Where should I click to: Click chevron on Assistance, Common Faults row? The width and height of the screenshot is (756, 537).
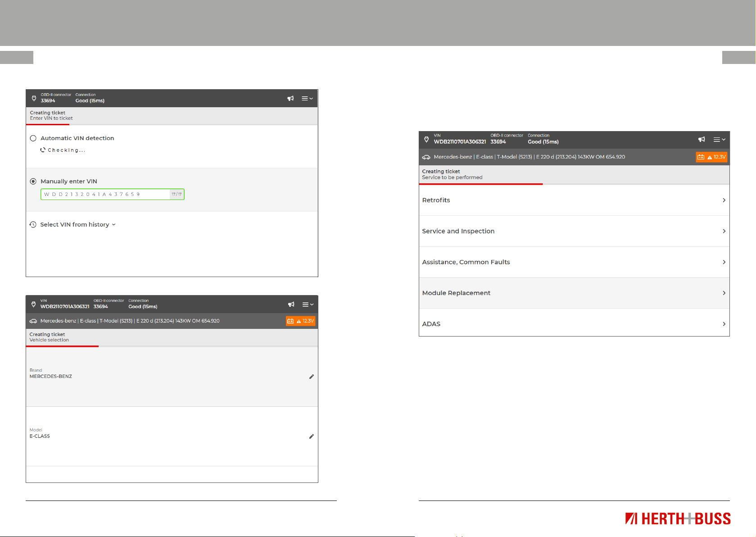click(724, 262)
